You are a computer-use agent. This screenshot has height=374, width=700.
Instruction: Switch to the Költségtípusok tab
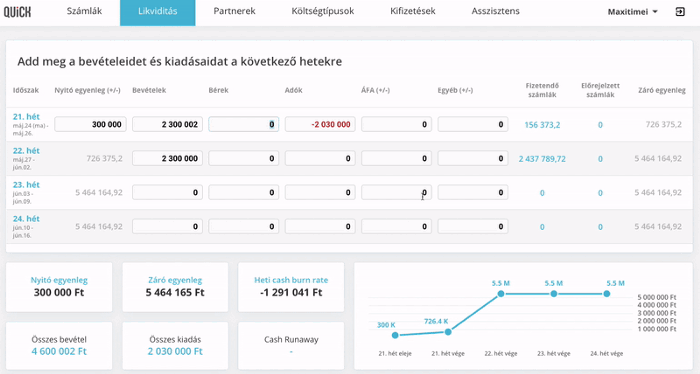coord(323,12)
